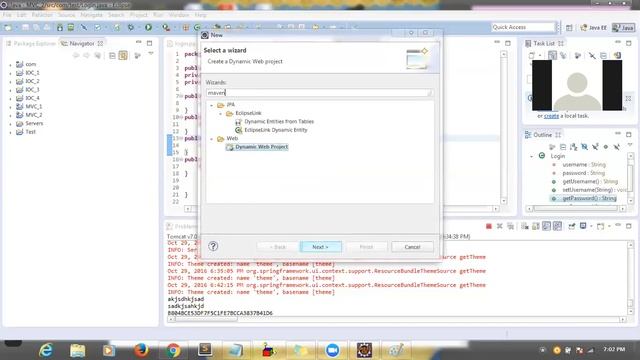Click red Terminate icon in Console

(489, 226)
